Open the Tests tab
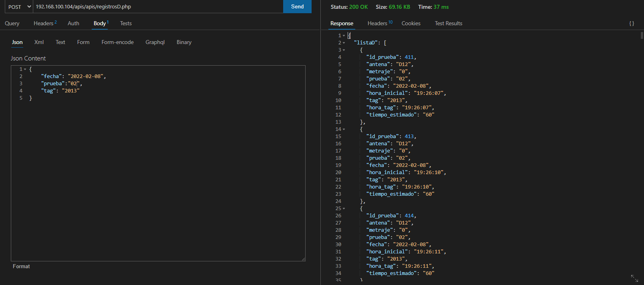 point(126,23)
